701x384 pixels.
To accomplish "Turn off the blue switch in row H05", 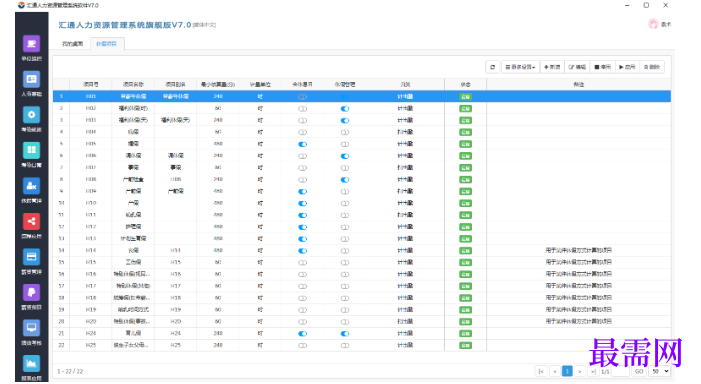I will tap(303, 144).
